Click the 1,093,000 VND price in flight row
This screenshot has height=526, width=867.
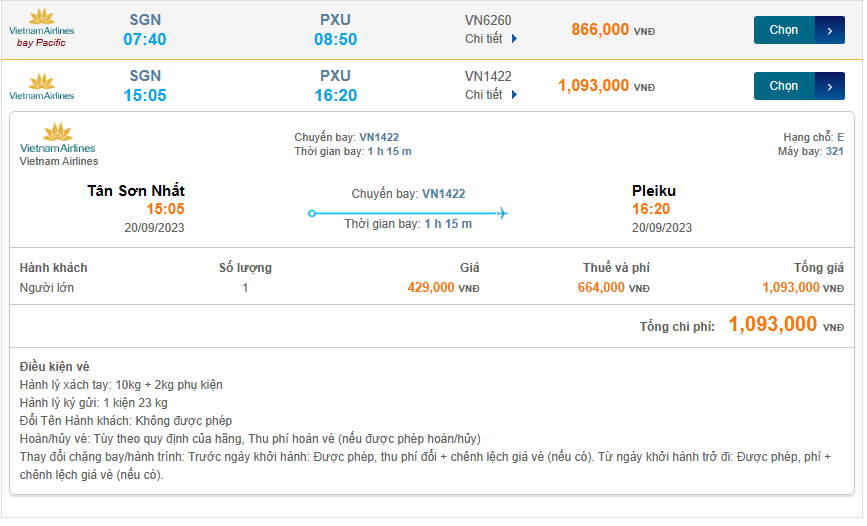pyautogui.click(x=594, y=86)
